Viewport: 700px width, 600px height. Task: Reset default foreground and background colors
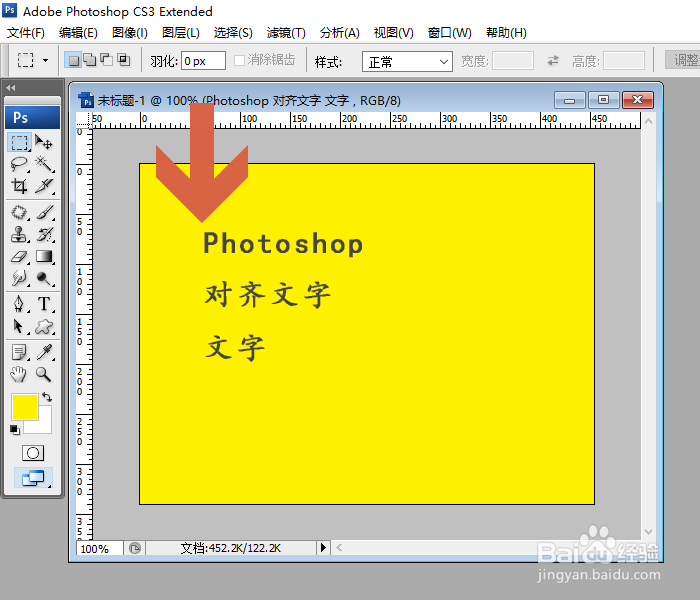coord(15,429)
